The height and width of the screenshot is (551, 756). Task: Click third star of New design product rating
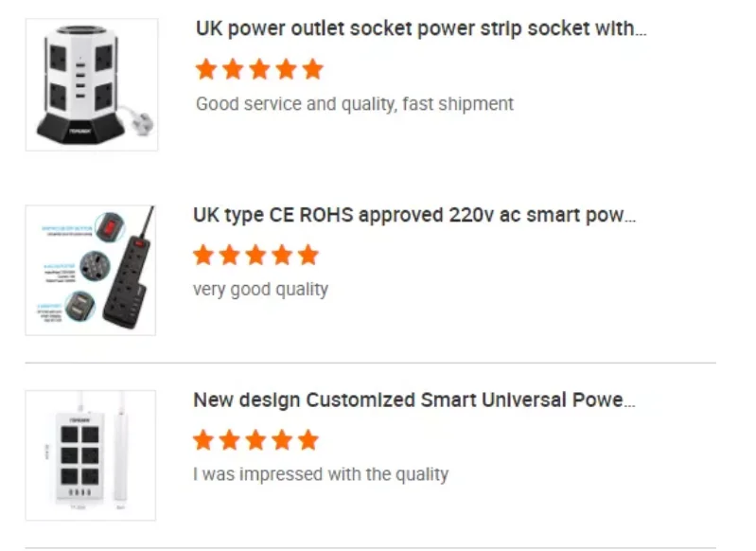point(255,440)
